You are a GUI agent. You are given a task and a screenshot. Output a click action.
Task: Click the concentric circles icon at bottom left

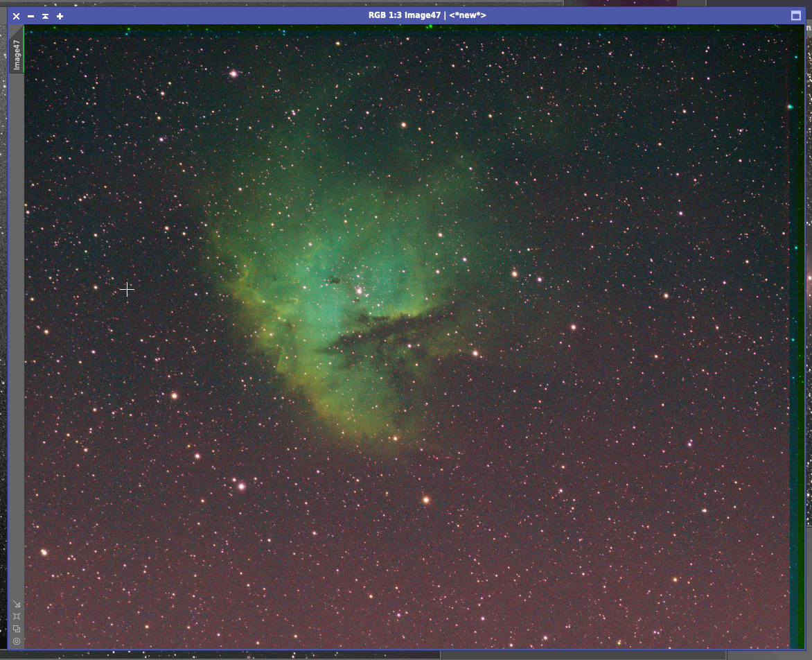pyautogui.click(x=17, y=641)
